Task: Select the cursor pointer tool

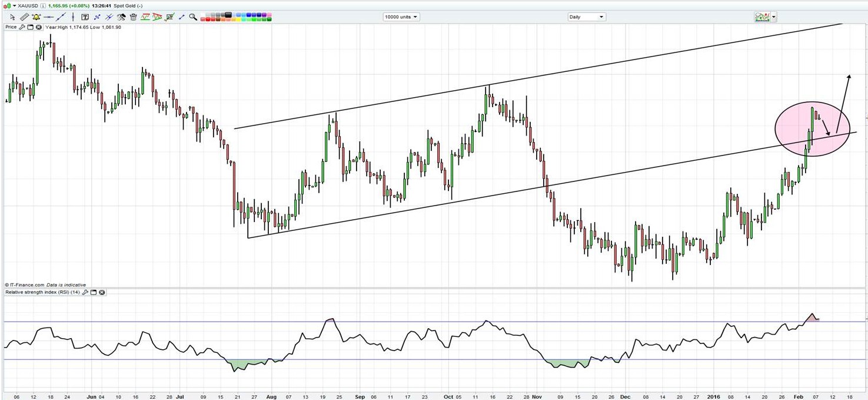Action: coord(12,17)
